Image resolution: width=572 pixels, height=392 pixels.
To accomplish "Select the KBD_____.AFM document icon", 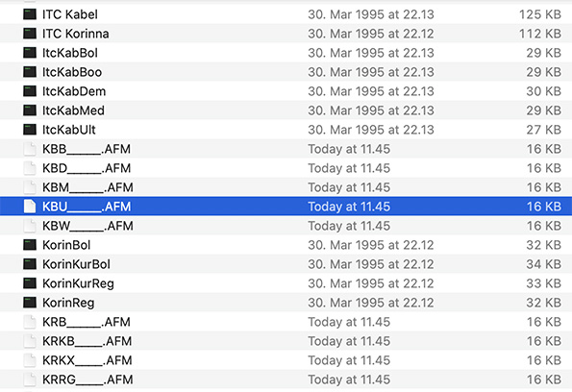I will [30, 168].
